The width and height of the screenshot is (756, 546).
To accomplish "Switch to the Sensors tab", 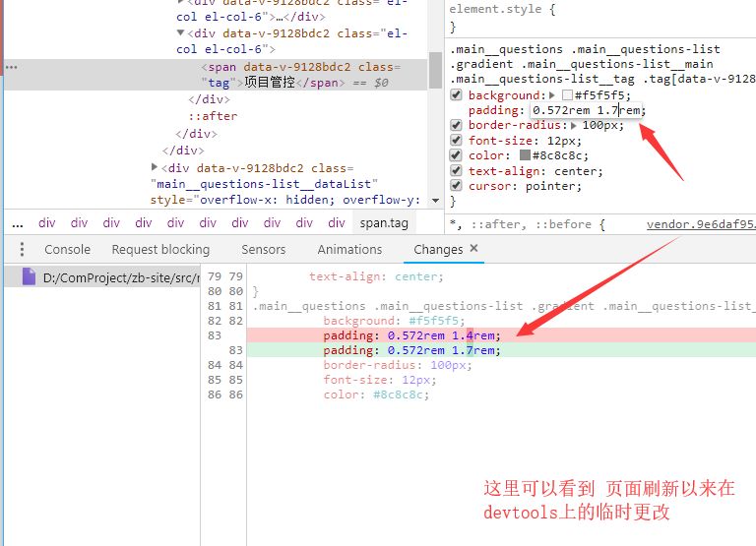I will [x=263, y=250].
